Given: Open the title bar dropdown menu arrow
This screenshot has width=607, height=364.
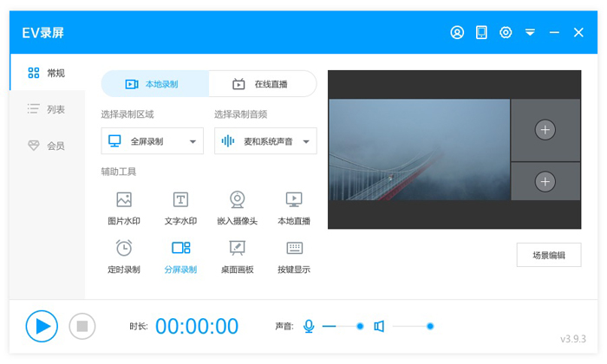Looking at the screenshot, I should 530,32.
